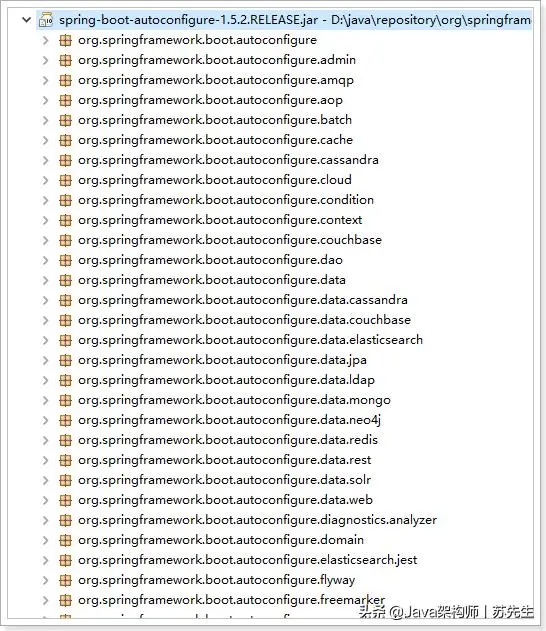Image resolution: width=546 pixels, height=631 pixels.
Task: Click package icon of autoconfigure.data.web
Action: (x=65, y=500)
